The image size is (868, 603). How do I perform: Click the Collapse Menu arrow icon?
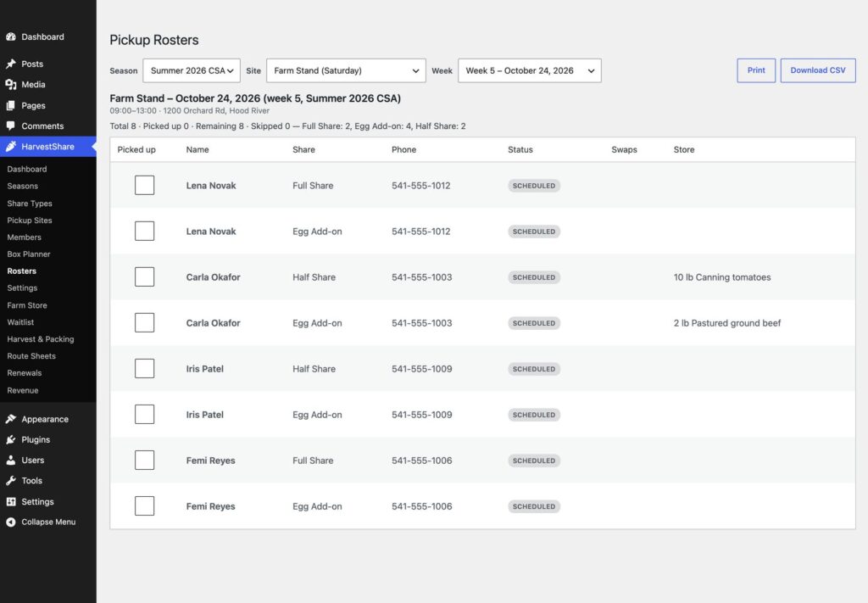point(10,522)
